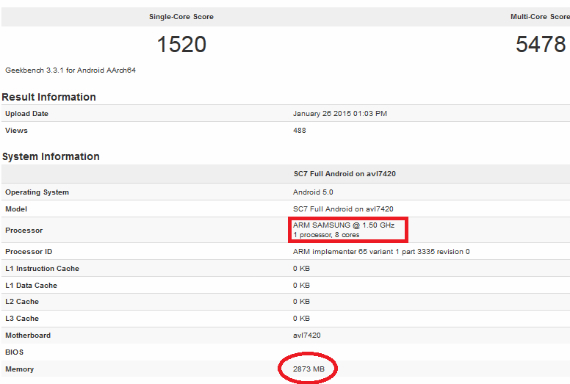Click the L2 Cache label

click(22, 302)
